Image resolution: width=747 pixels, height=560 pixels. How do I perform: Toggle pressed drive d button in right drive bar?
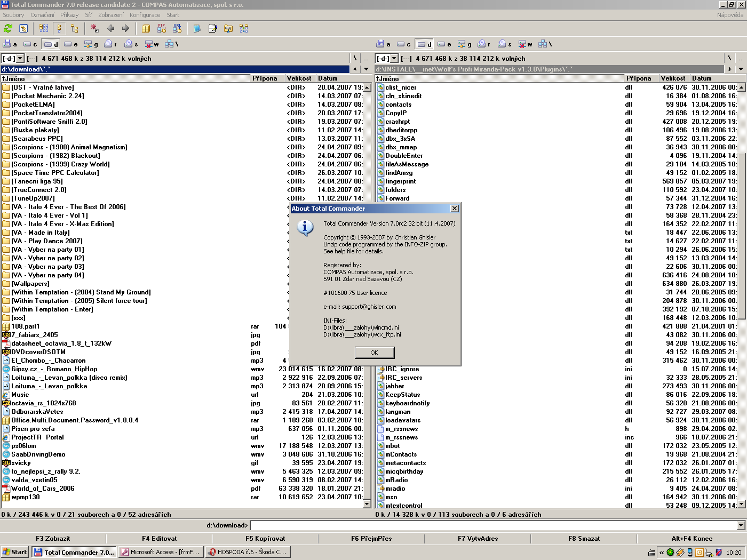pyautogui.click(x=424, y=44)
